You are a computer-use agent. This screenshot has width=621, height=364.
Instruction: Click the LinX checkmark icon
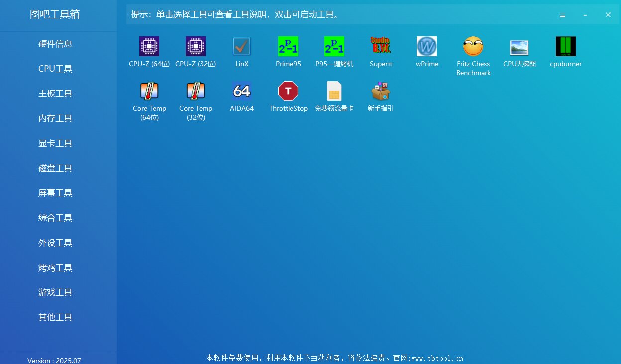tap(242, 46)
